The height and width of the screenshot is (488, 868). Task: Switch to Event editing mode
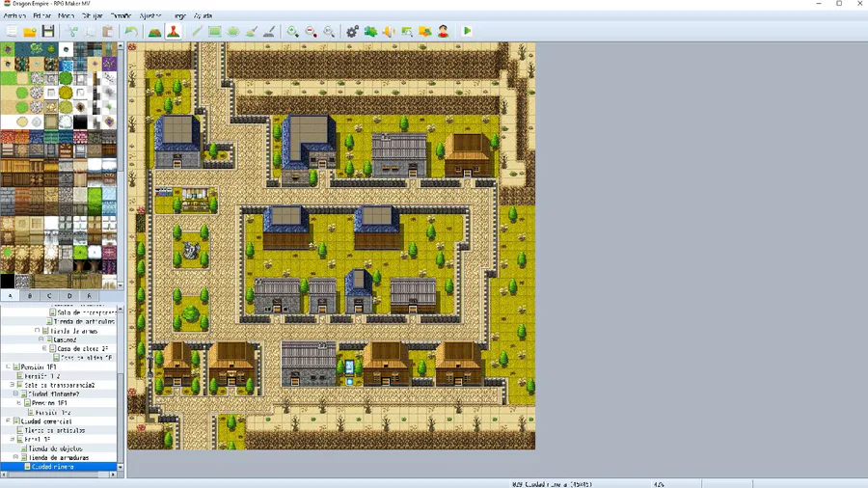pos(174,32)
